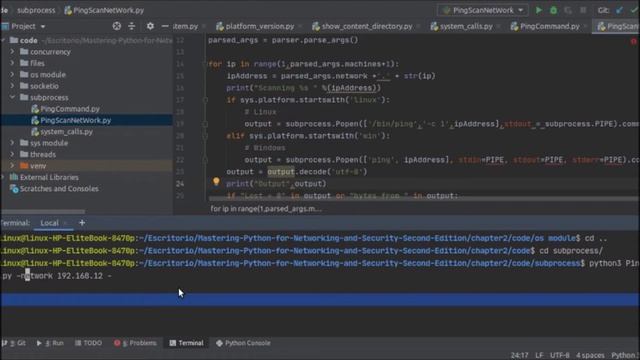This screenshot has height=360, width=640.
Task: Expand the venv folder
Action: tap(12, 166)
